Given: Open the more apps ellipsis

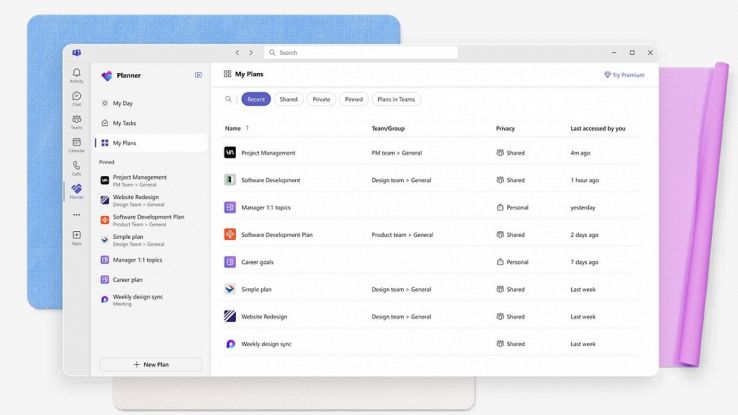Looking at the screenshot, I should [76, 215].
